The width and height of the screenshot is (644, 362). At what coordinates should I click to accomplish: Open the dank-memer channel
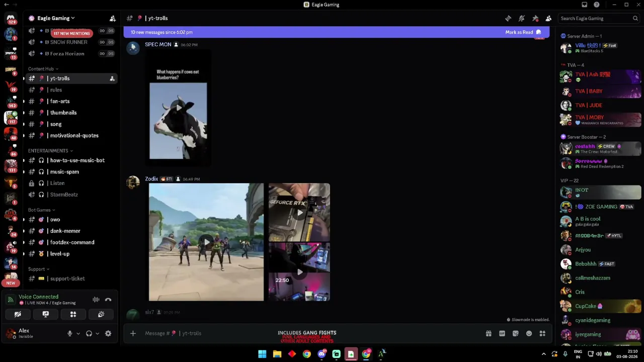point(70,231)
